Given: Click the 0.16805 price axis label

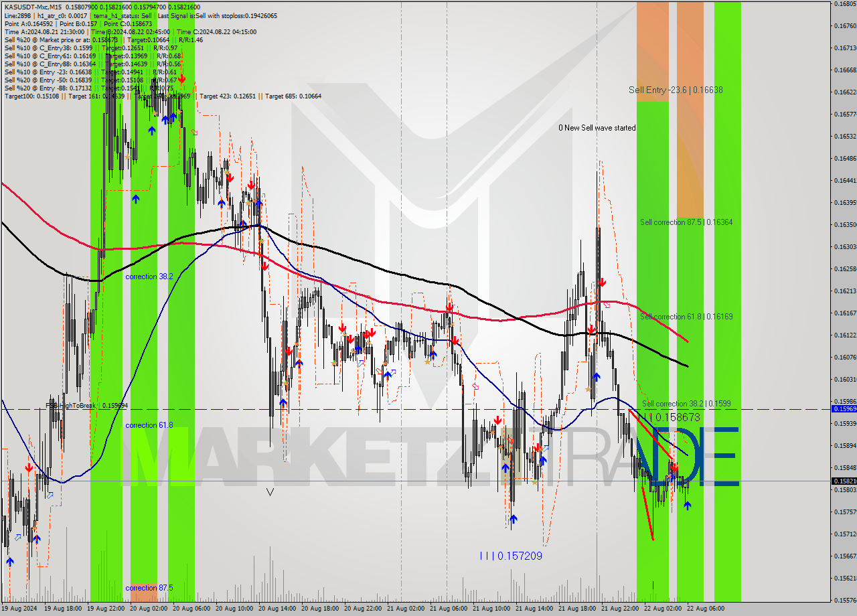Looking at the screenshot, I should 845,4.
